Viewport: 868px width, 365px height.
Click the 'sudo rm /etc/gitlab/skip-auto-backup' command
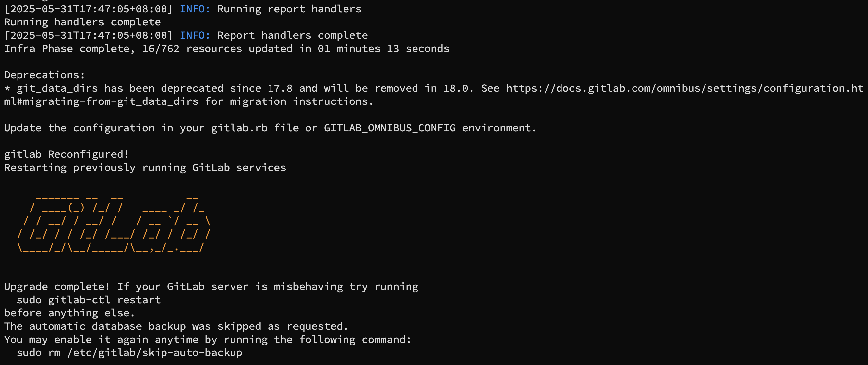(129, 353)
